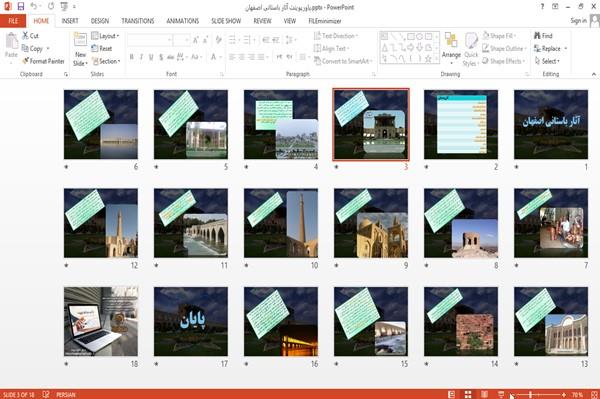Switch to Normal view from status bar
600x399 pixels.
click(452, 394)
